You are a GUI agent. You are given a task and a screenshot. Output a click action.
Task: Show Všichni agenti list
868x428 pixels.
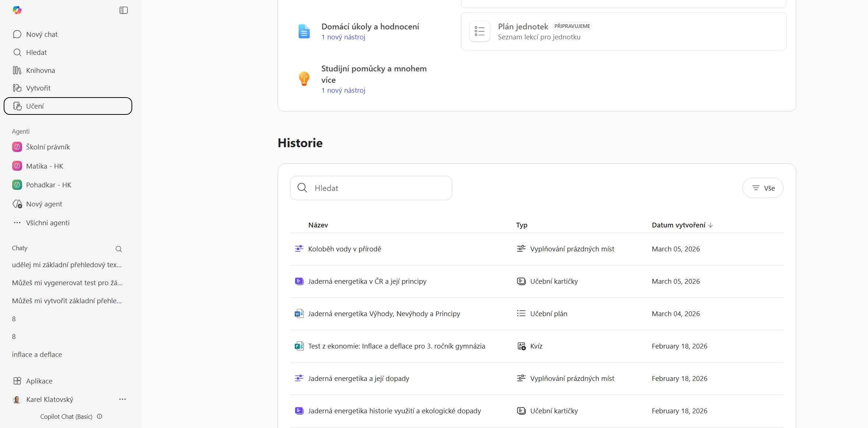coord(48,223)
